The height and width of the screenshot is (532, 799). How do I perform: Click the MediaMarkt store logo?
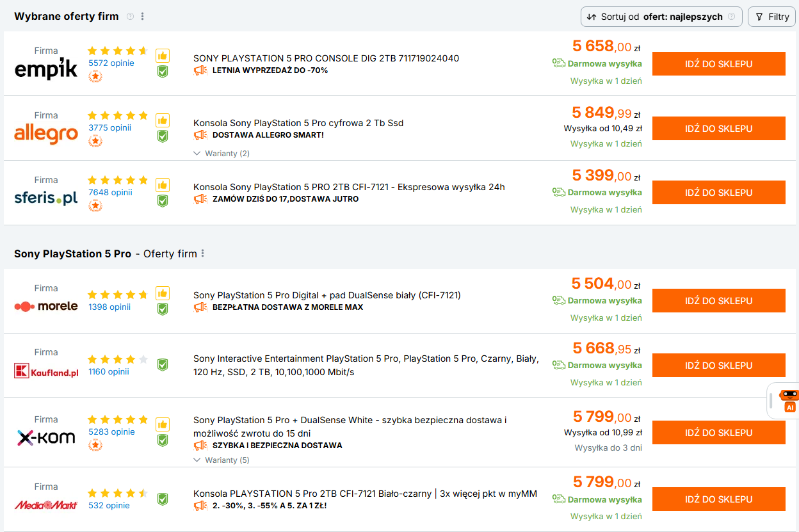coord(45,505)
